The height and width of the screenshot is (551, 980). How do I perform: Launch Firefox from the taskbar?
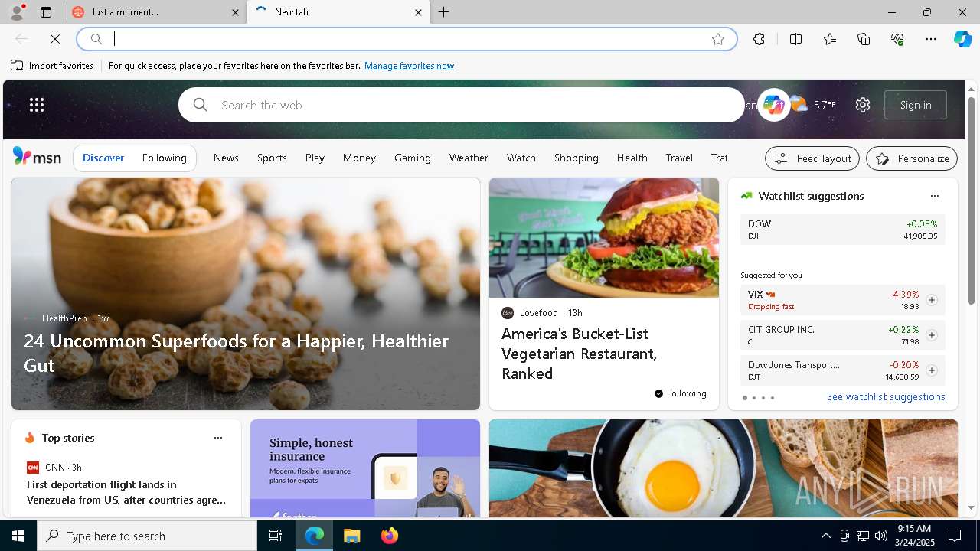coord(390,536)
